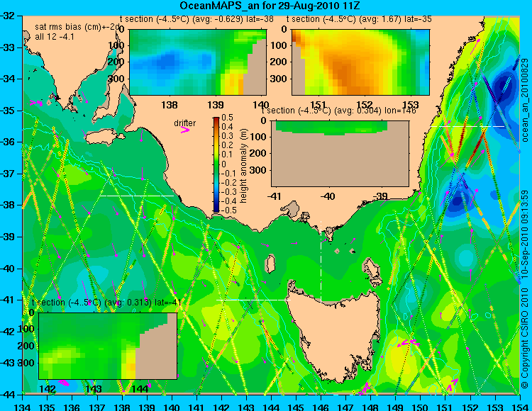This screenshot has height=411, width=532.
Task: Click the 152 tick of the lat=-35 inset
Action: (365, 105)
